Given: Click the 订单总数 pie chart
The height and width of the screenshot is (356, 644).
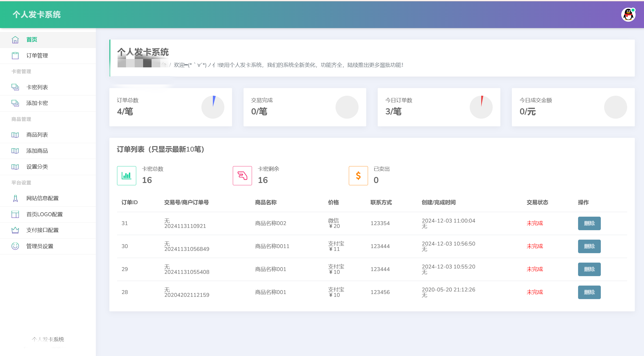Looking at the screenshot, I should [213, 107].
